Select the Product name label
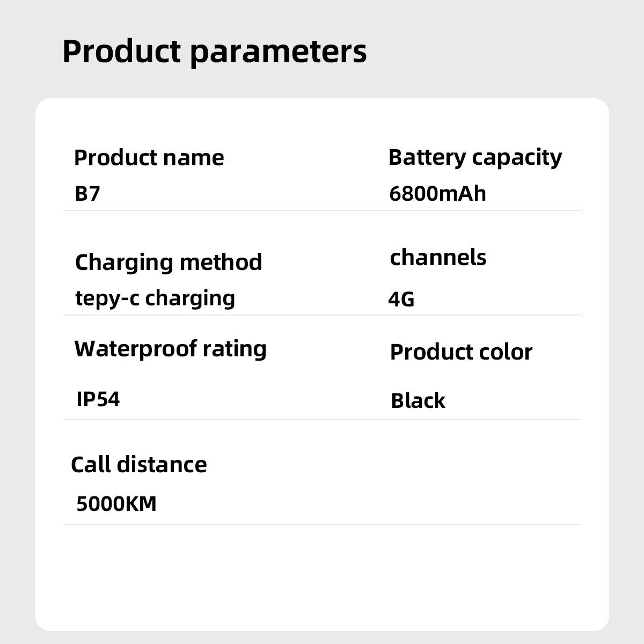This screenshot has width=644, height=644. click(x=149, y=158)
